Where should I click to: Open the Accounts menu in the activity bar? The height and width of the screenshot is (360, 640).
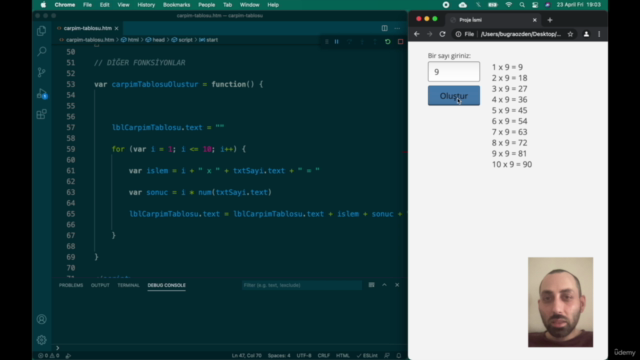tap(41, 319)
